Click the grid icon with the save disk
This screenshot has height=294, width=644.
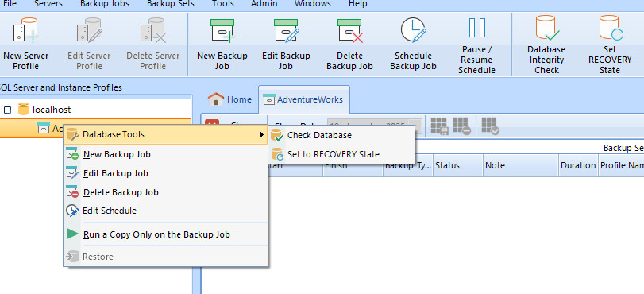click(439, 126)
